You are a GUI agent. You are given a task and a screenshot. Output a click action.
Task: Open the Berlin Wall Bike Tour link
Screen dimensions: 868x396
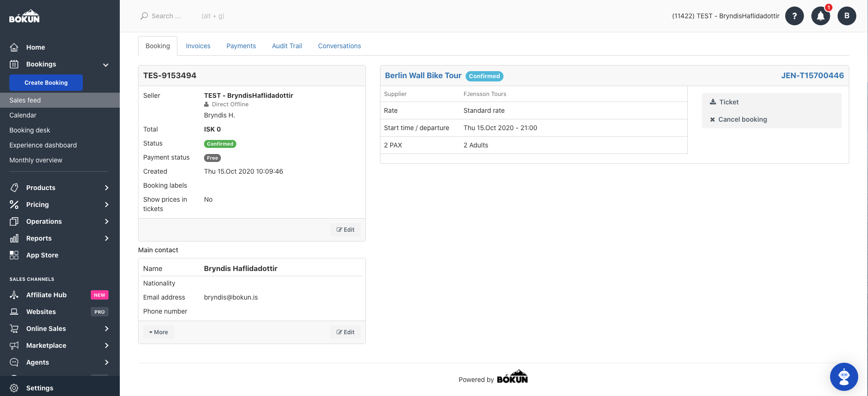(x=423, y=75)
